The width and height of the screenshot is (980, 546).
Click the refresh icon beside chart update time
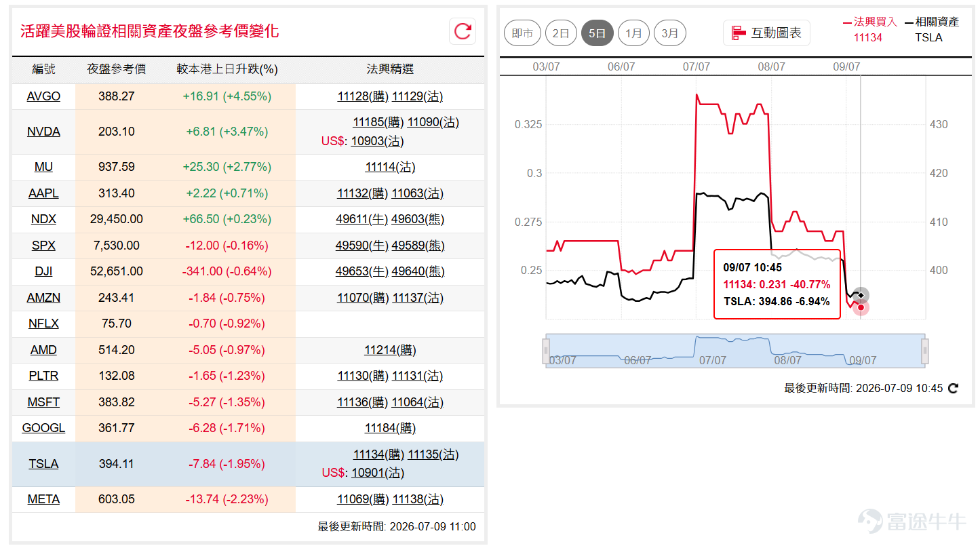[x=953, y=389]
